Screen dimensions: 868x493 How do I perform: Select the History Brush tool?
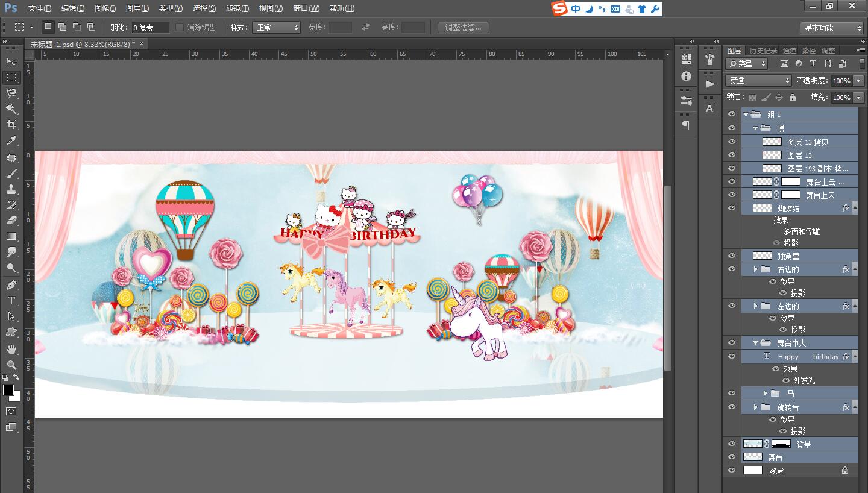pyautogui.click(x=11, y=204)
